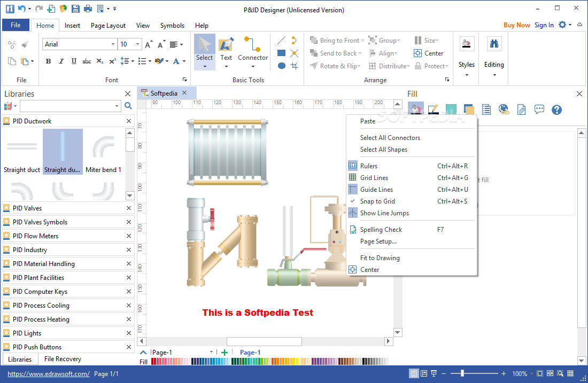The width and height of the screenshot is (588, 383).
Task: Apply italic formatting
Action: pos(61,61)
